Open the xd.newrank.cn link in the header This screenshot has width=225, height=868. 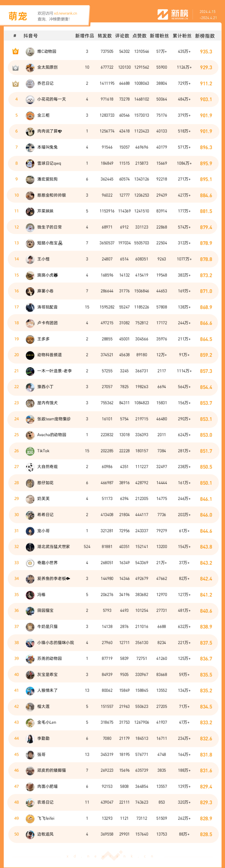pyautogui.click(x=65, y=14)
